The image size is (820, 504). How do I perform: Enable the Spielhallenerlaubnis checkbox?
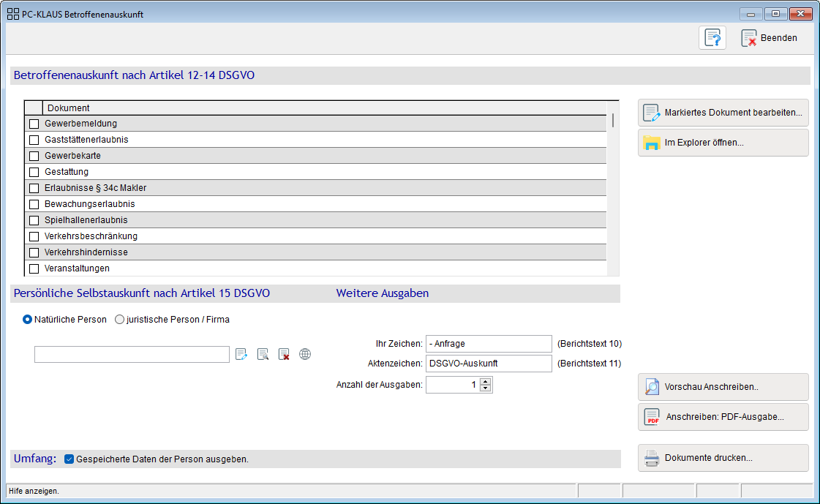34,220
